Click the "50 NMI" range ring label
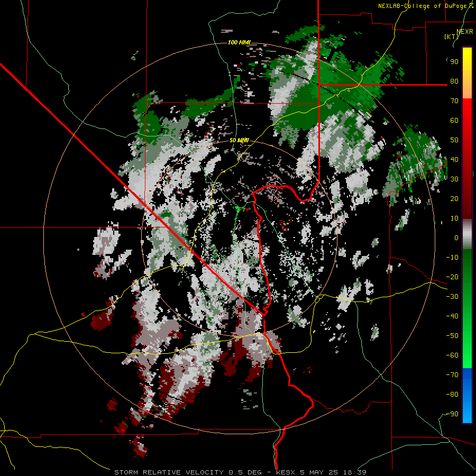This screenshot has width=476, height=476. pos(239,140)
